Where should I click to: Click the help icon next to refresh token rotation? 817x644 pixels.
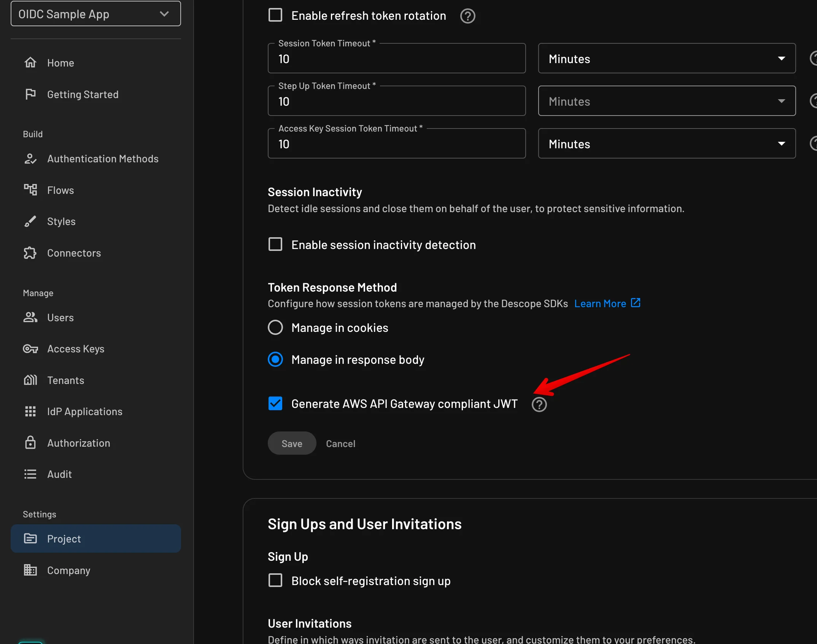coord(467,16)
